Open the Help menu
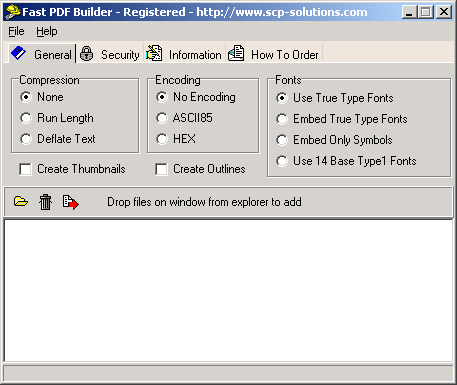The width and height of the screenshot is (457, 385). coord(47,31)
